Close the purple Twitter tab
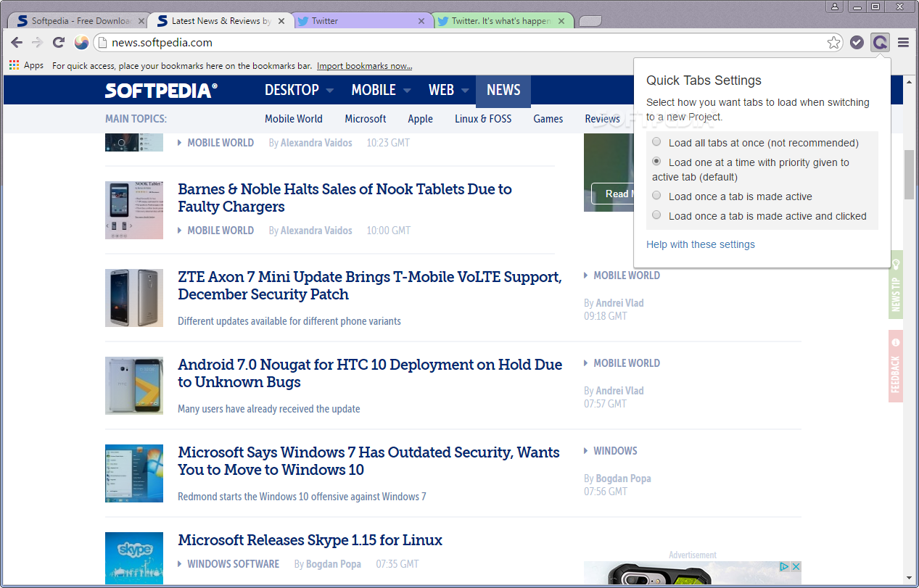The image size is (919, 588). [x=421, y=21]
